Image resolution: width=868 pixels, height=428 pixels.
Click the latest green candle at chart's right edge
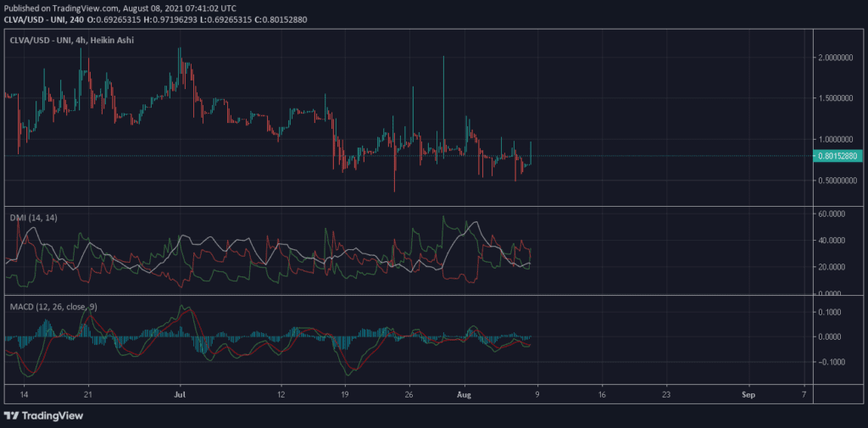pyautogui.click(x=531, y=153)
